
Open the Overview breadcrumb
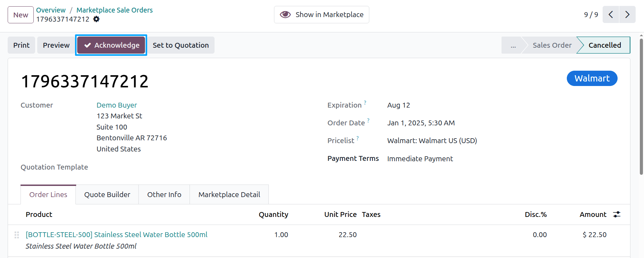(51, 10)
